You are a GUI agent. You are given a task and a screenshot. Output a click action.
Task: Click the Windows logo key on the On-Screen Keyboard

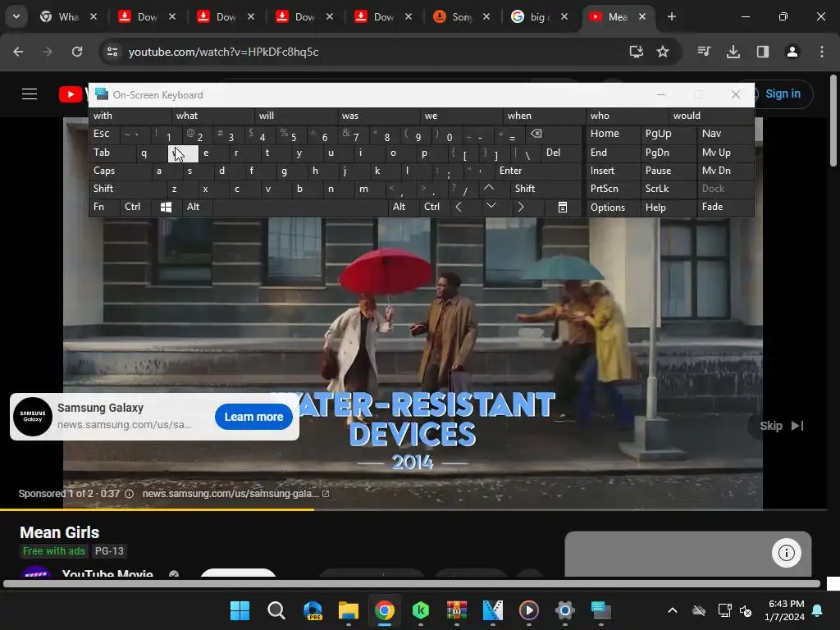(x=166, y=208)
